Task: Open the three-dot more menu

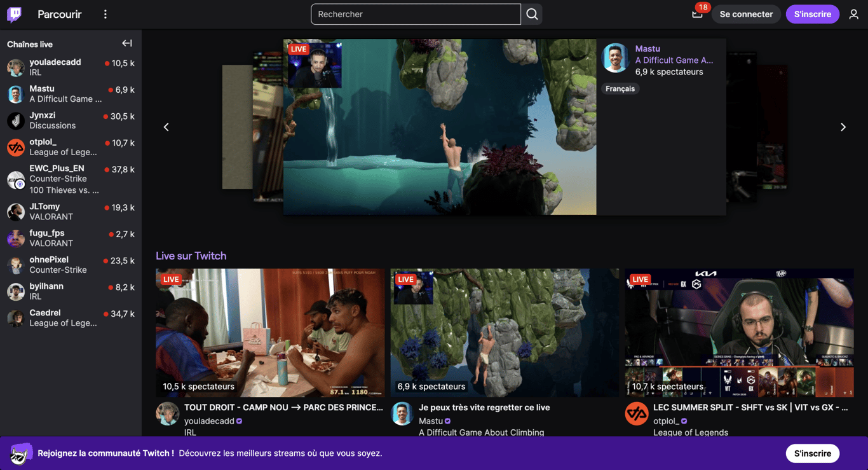Action: 105,14
